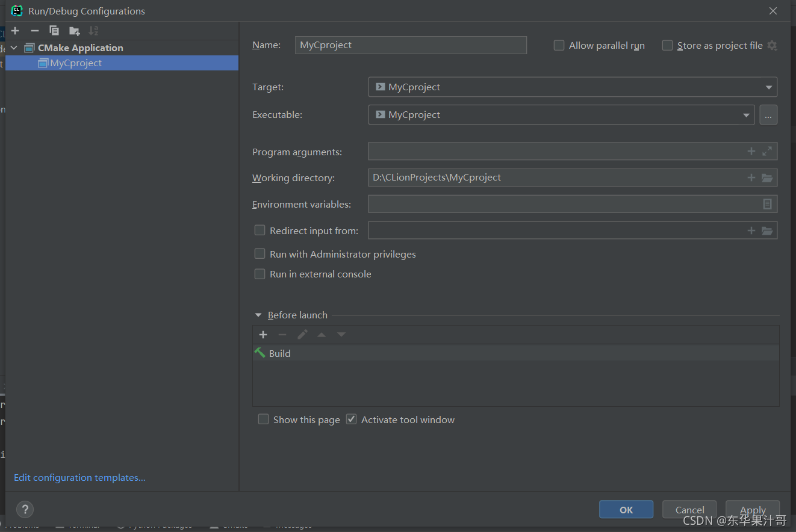Screen dimensions: 796x532
Task: Browse for the Redirect input file
Action: click(767, 230)
